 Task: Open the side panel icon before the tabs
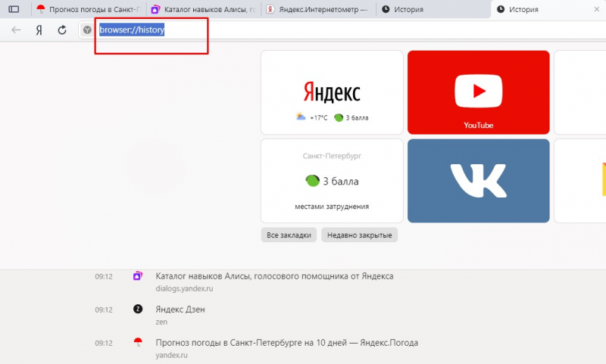(14, 9)
